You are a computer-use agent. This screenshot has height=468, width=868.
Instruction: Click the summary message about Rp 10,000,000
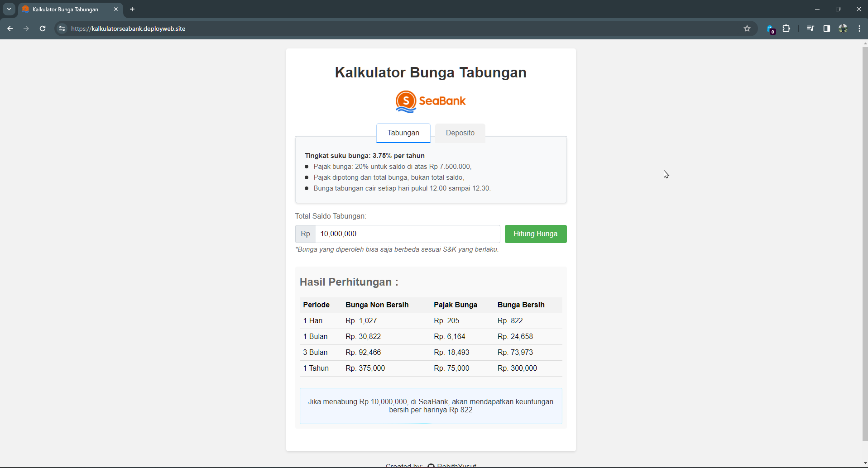click(431, 406)
